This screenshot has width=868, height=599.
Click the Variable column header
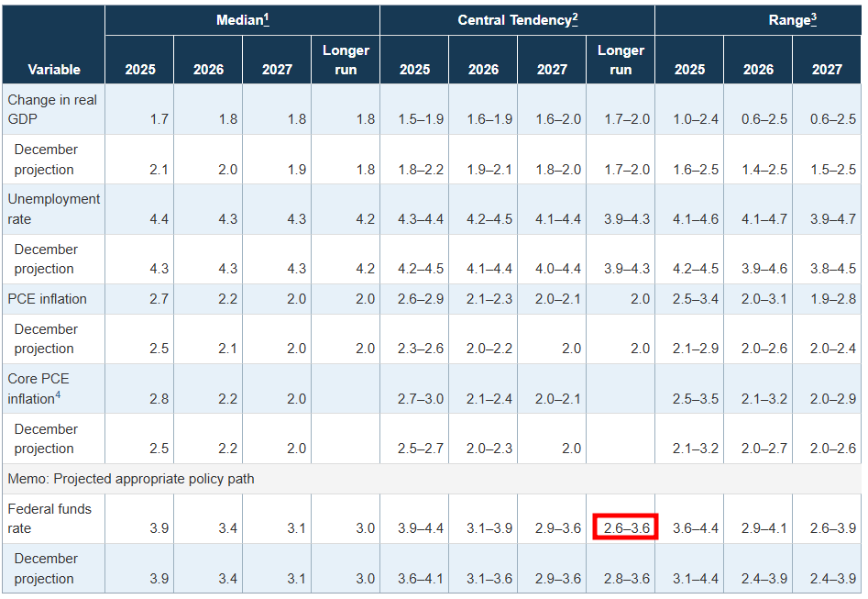pos(54,70)
